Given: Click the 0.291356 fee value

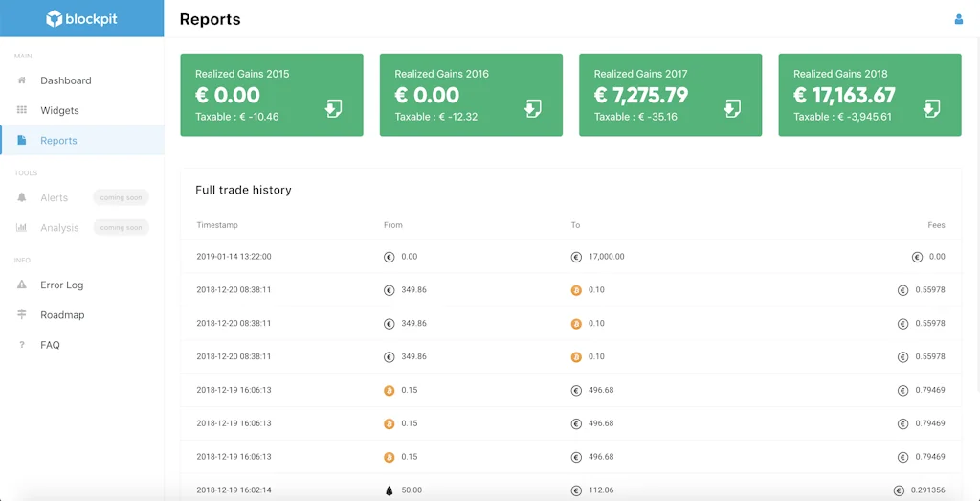Looking at the screenshot, I should (928, 490).
